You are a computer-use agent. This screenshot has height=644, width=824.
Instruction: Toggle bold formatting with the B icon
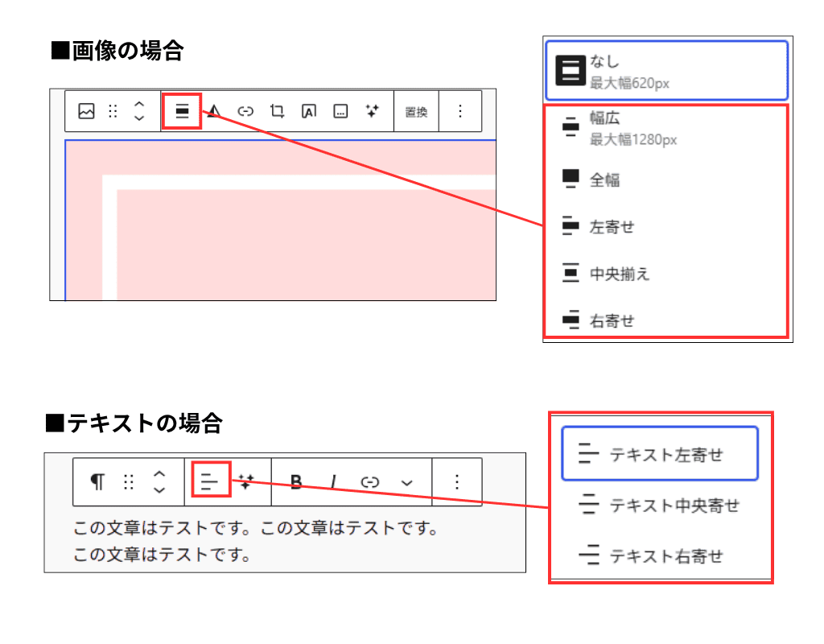[x=295, y=481]
